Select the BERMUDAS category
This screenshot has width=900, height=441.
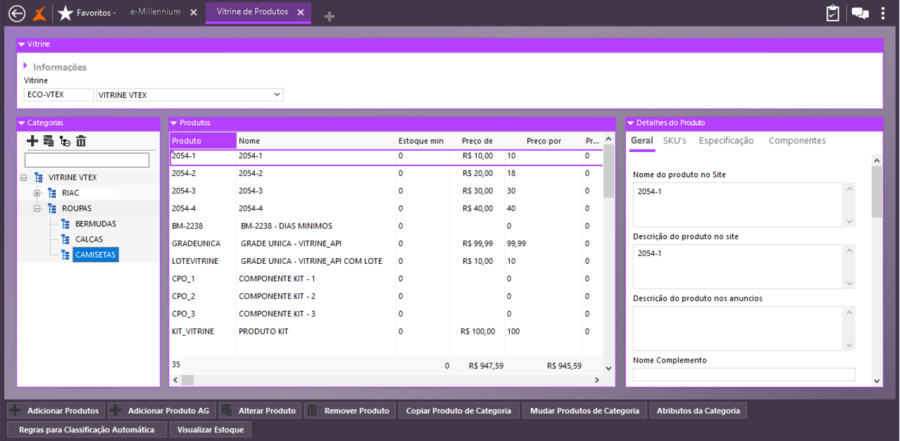95,224
